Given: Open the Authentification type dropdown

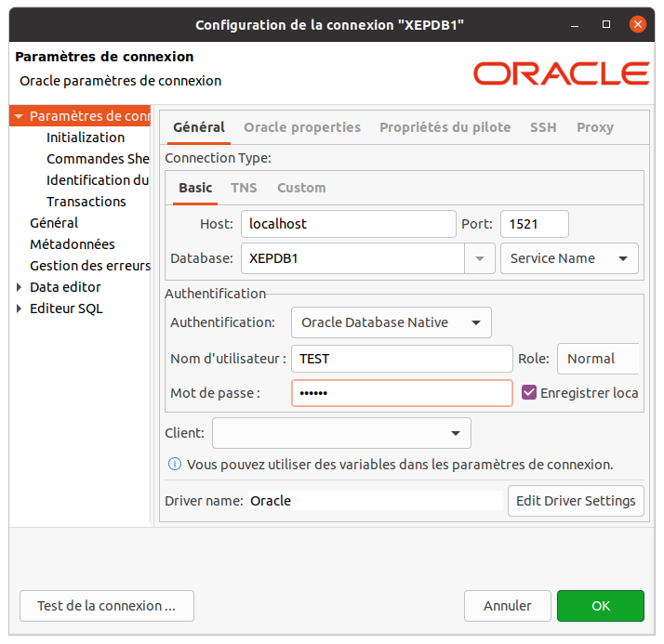Looking at the screenshot, I should coord(391,322).
